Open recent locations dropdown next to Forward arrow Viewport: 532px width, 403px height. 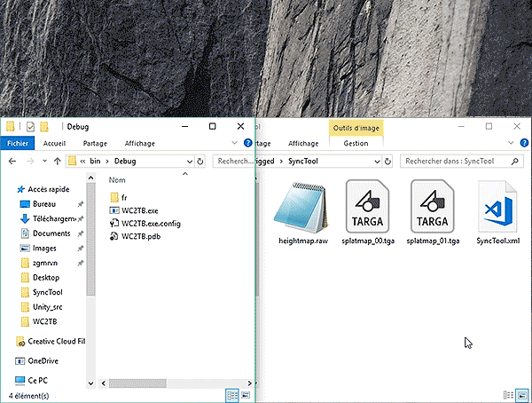pos(44,162)
